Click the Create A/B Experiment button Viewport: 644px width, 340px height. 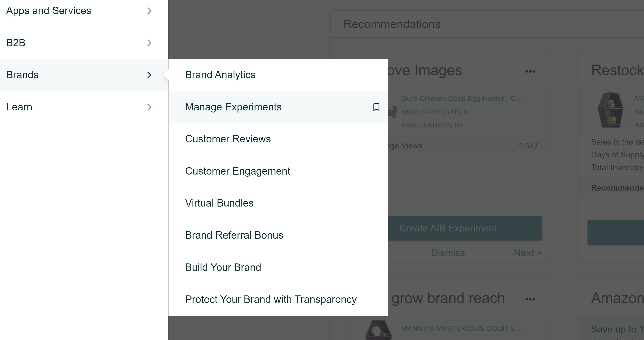465,228
